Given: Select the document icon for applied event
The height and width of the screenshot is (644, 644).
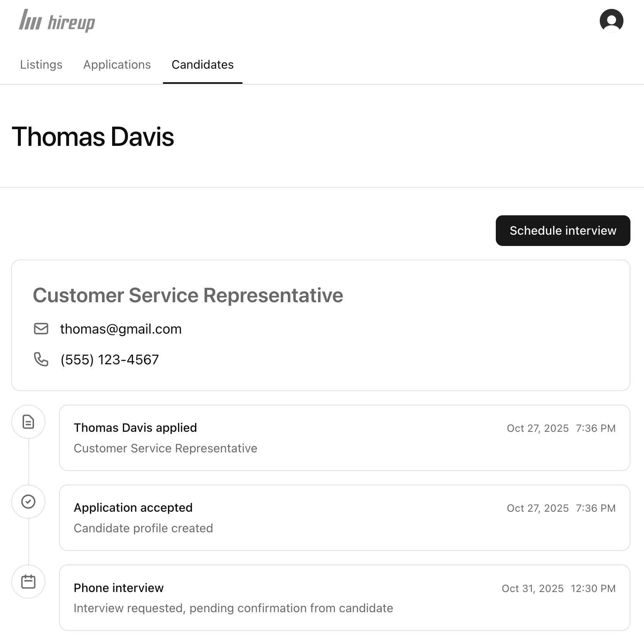Looking at the screenshot, I should coord(28,422).
